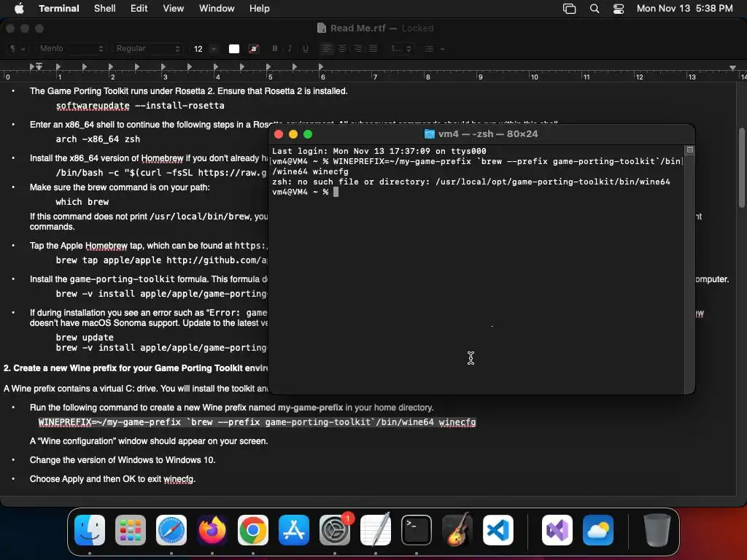Click the Stage Manager menu bar icon
This screenshot has width=747, height=560.
click(569, 9)
